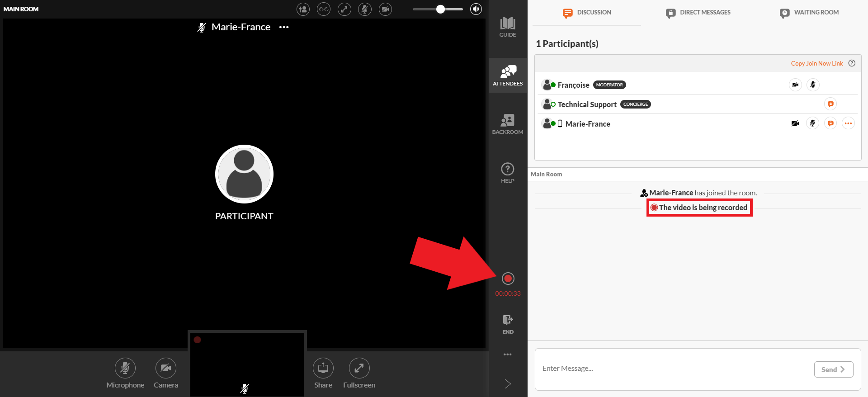Toggle the Microphone button in bottom bar
The image size is (868, 397).
tap(125, 373)
